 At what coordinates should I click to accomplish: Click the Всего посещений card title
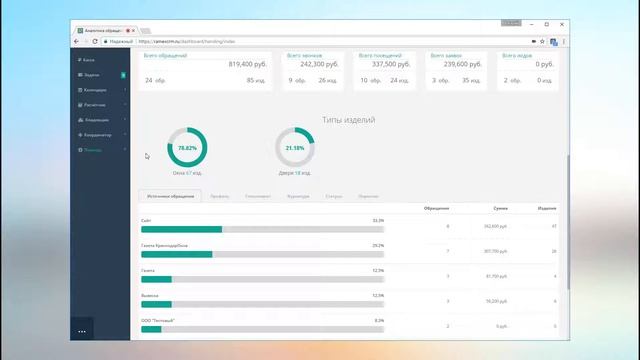click(x=380, y=56)
